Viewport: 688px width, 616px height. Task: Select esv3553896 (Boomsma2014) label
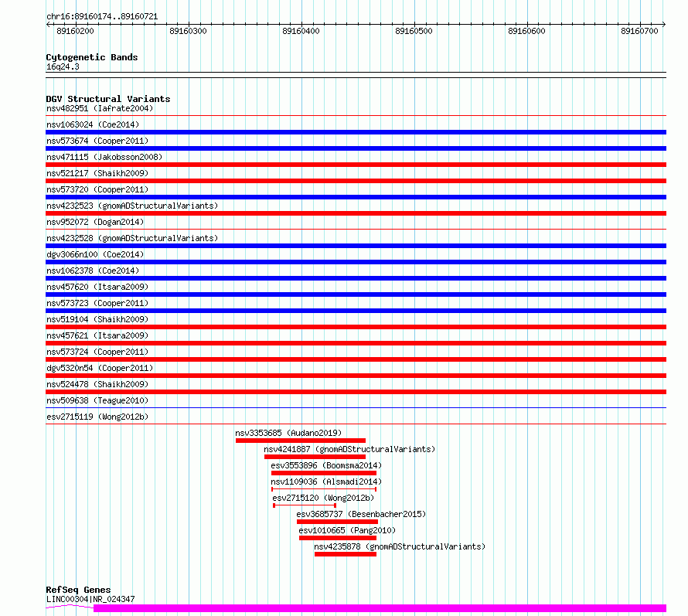[326, 465]
